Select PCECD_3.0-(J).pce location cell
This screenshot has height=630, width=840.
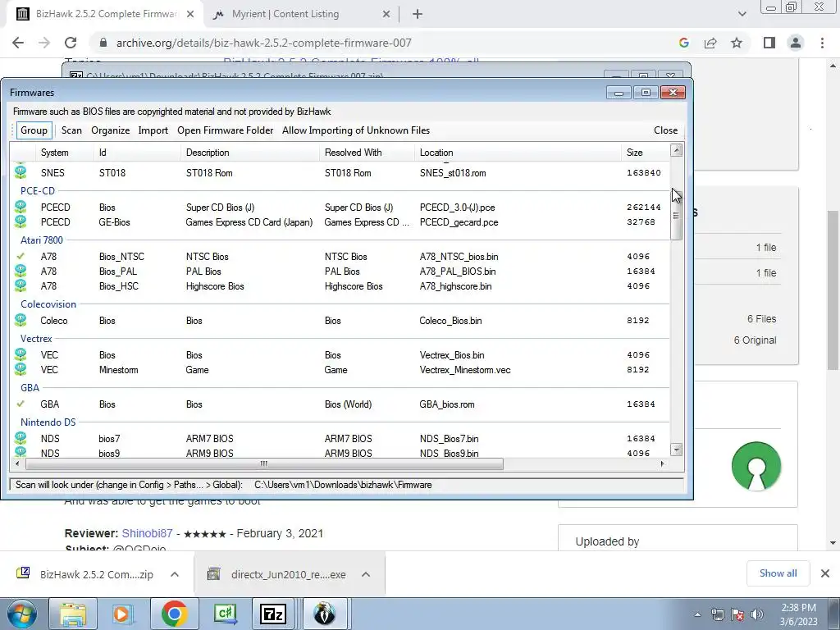pyautogui.click(x=457, y=208)
